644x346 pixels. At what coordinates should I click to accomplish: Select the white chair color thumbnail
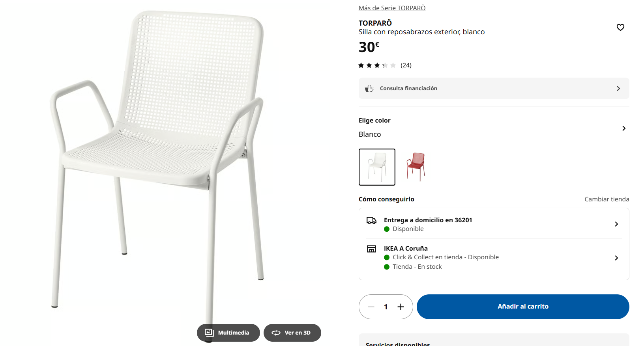click(377, 167)
